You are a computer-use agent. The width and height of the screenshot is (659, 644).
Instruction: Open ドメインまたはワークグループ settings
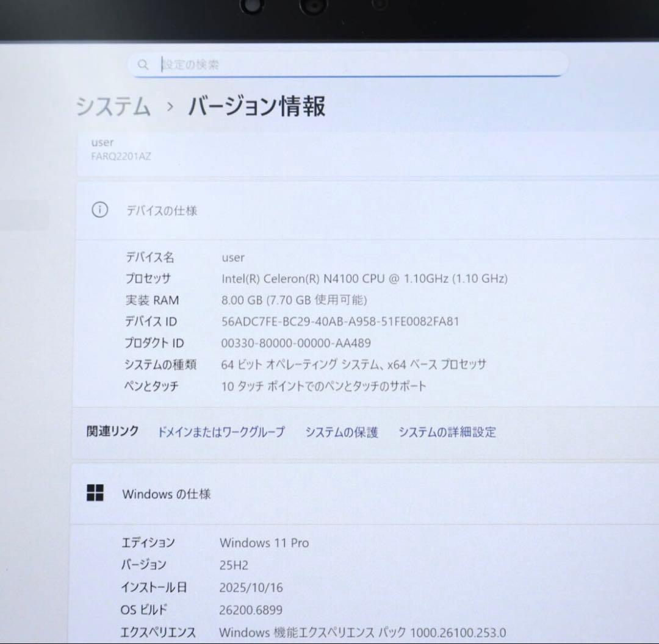(221, 432)
